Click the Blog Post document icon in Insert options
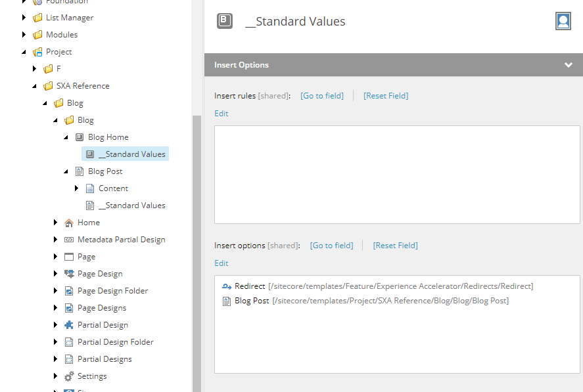Screen dimensions: 583x392 point(227,301)
